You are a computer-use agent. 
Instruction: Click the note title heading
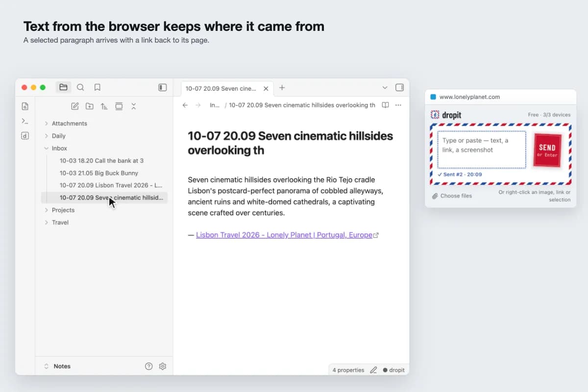tap(290, 143)
